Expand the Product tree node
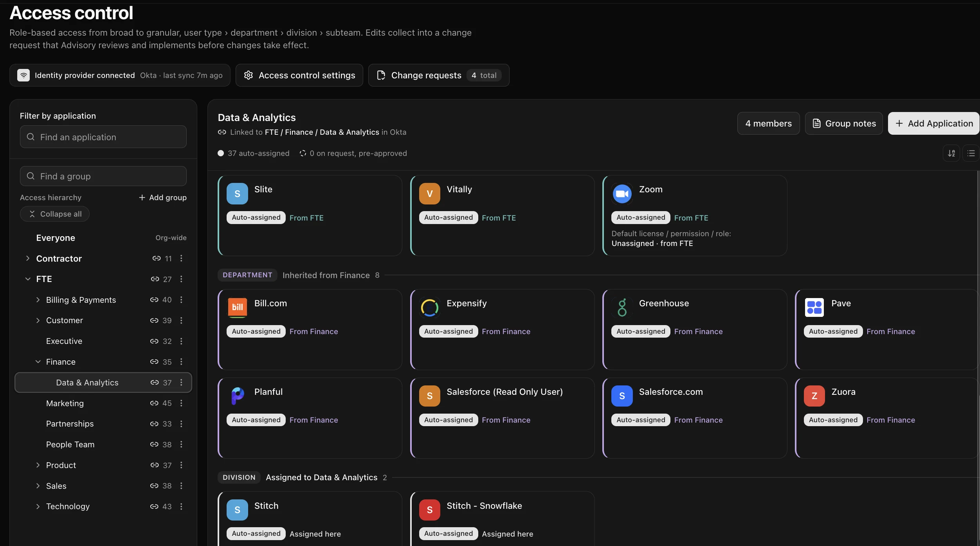Screen dimensions: 980x546 point(38,465)
